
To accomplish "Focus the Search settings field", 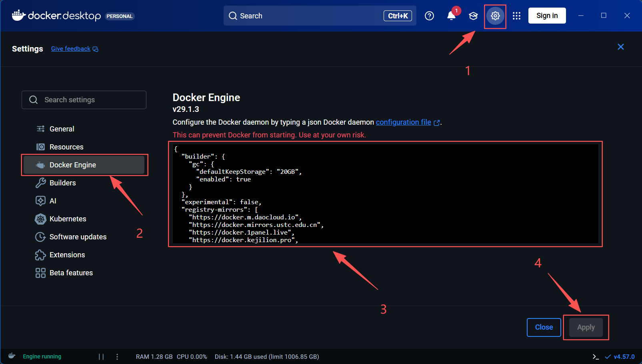I will (84, 100).
